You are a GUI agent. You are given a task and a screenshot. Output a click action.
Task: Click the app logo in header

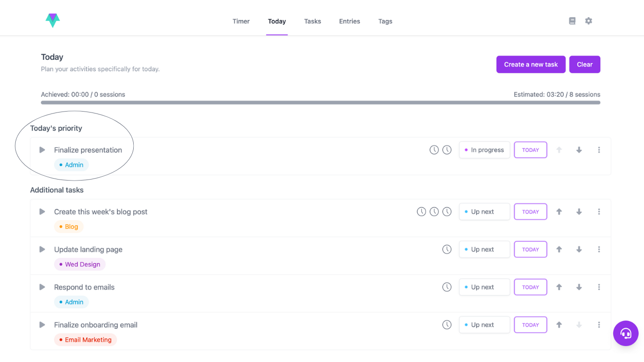coord(53,20)
